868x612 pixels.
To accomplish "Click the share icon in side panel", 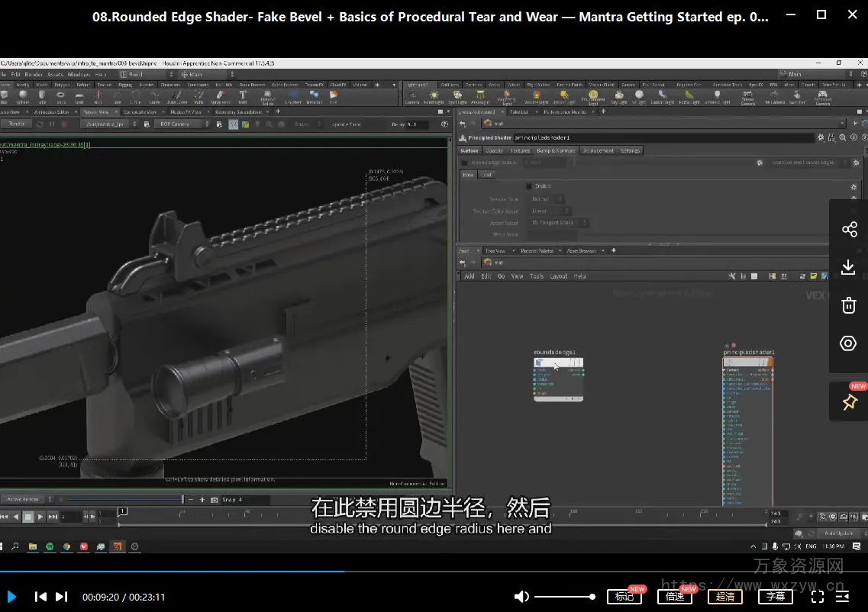I will pyautogui.click(x=848, y=230).
